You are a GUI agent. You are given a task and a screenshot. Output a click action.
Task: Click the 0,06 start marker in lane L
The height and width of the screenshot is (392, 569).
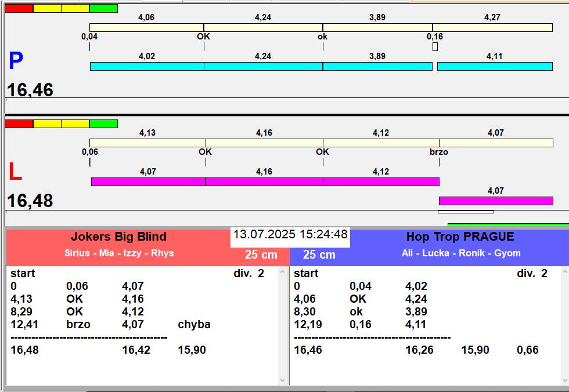tap(91, 162)
